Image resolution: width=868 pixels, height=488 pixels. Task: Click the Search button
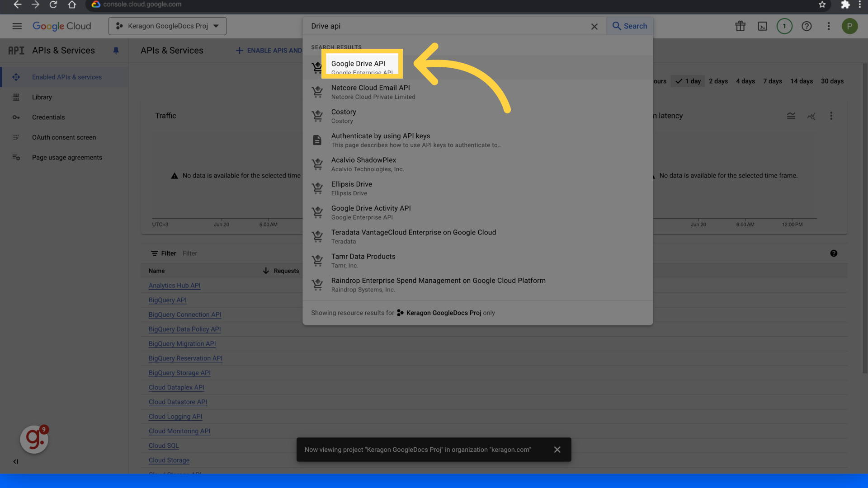630,26
